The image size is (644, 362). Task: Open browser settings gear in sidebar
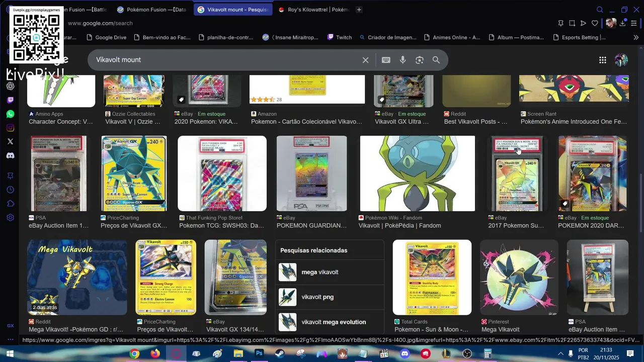click(x=10, y=218)
